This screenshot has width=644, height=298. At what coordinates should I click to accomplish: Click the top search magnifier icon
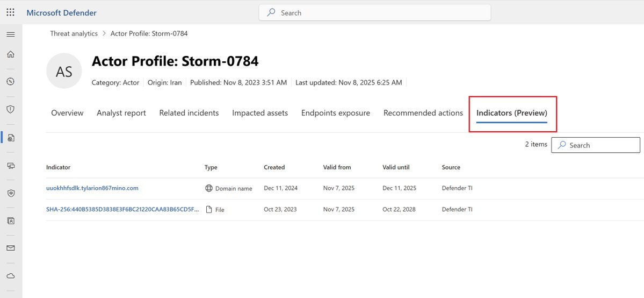point(271,12)
